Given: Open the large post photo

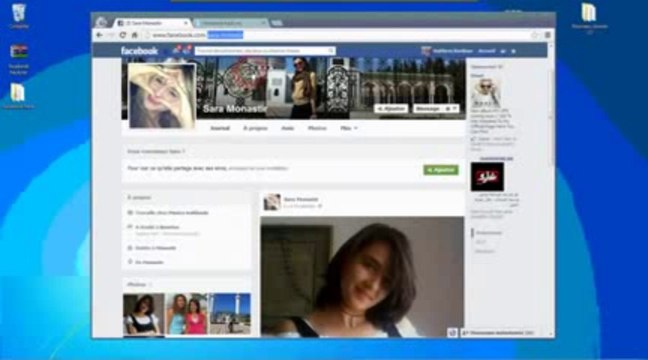Looking at the screenshot, I should tap(362, 277).
